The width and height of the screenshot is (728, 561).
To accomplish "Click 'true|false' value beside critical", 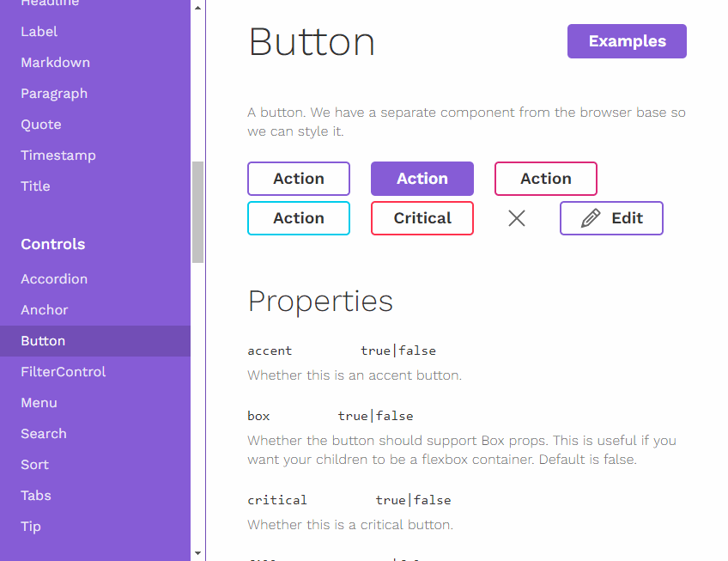I will pyautogui.click(x=413, y=500).
